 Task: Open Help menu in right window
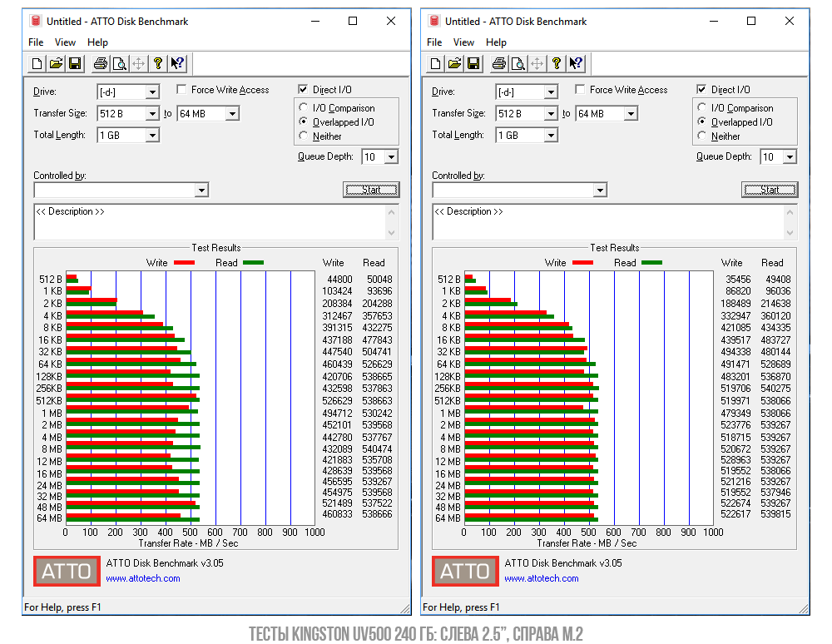(x=496, y=42)
